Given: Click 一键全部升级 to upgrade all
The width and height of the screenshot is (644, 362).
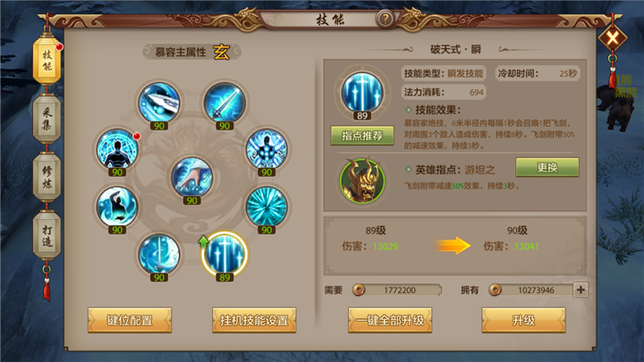Looking at the screenshot, I should [x=390, y=320].
